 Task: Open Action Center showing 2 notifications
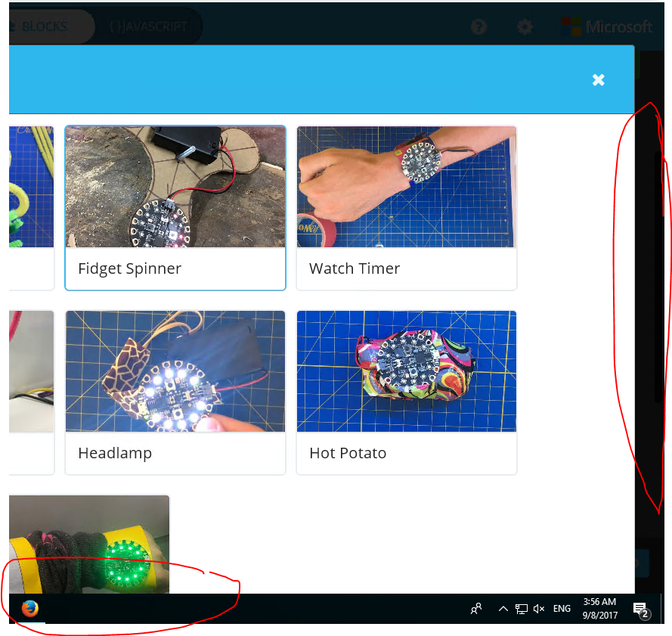click(x=641, y=608)
